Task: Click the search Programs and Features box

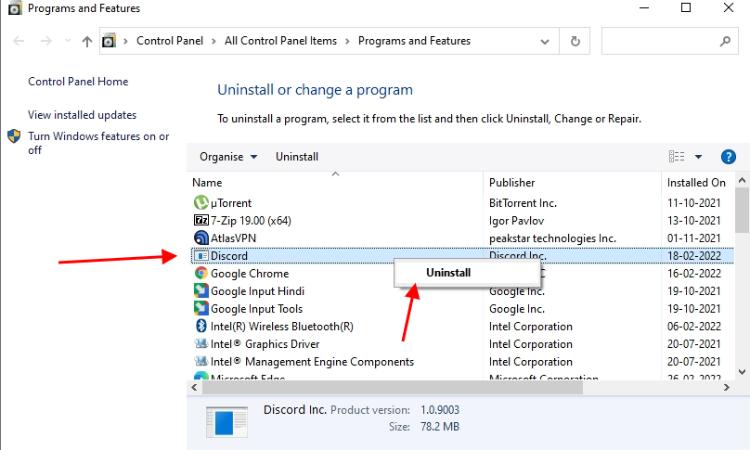Action: coord(670,41)
